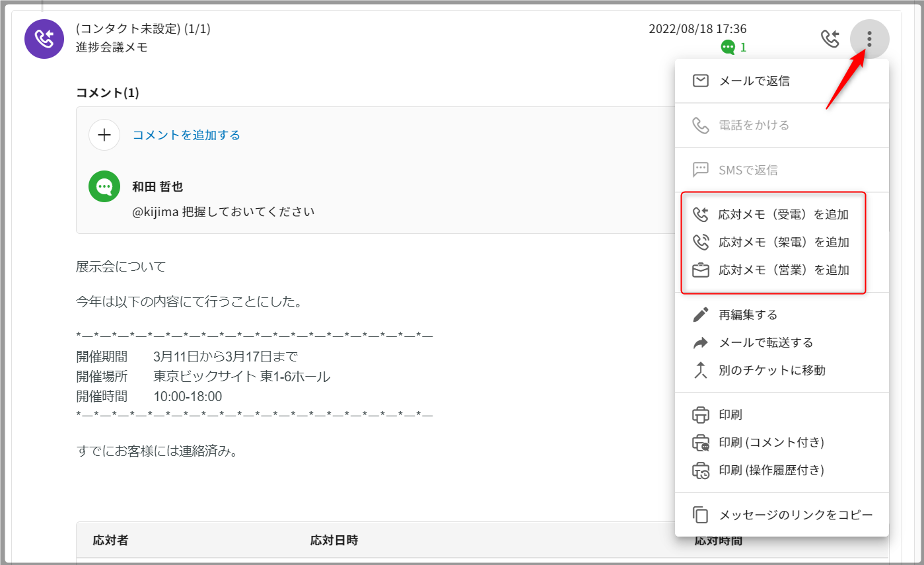Image resolution: width=924 pixels, height=565 pixels.
Task: Click the forward arrow icon メールで転送する
Action: pos(700,342)
